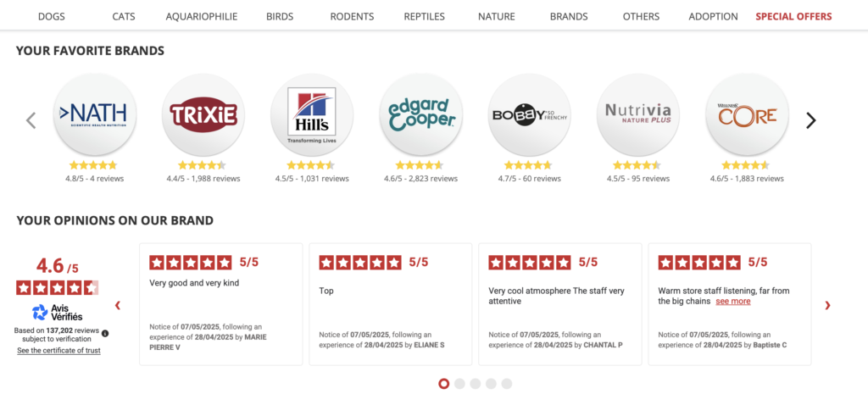Viewport: 868px width, 394px height.
Task: Show next brands with right chevron
Action: [811, 120]
